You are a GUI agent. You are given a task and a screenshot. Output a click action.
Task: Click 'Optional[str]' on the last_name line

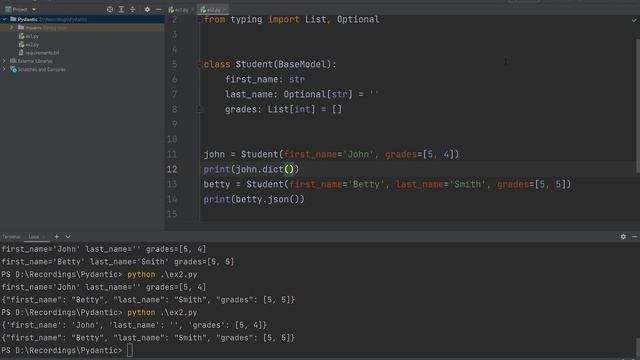coord(318,94)
